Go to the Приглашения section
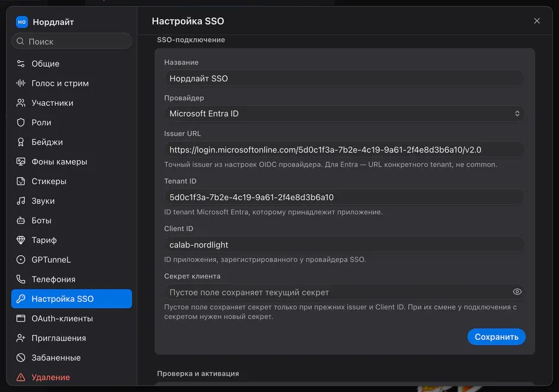559x392 pixels. pyautogui.click(x=71, y=338)
